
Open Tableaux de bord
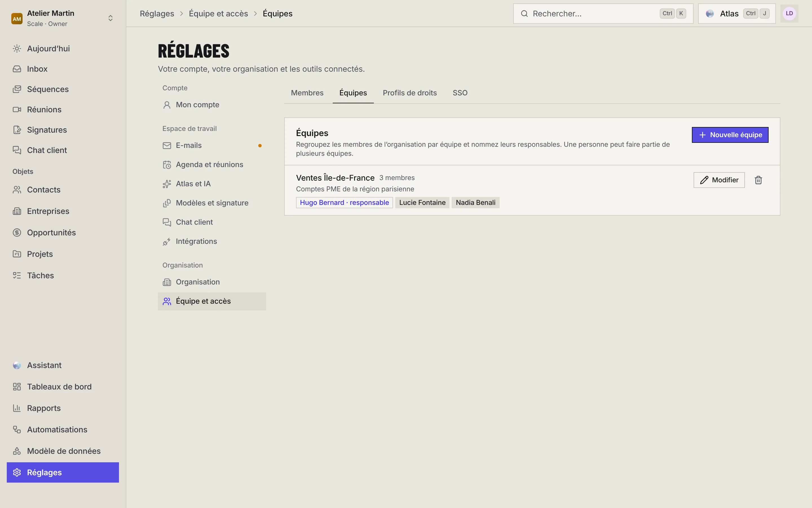(x=63, y=387)
